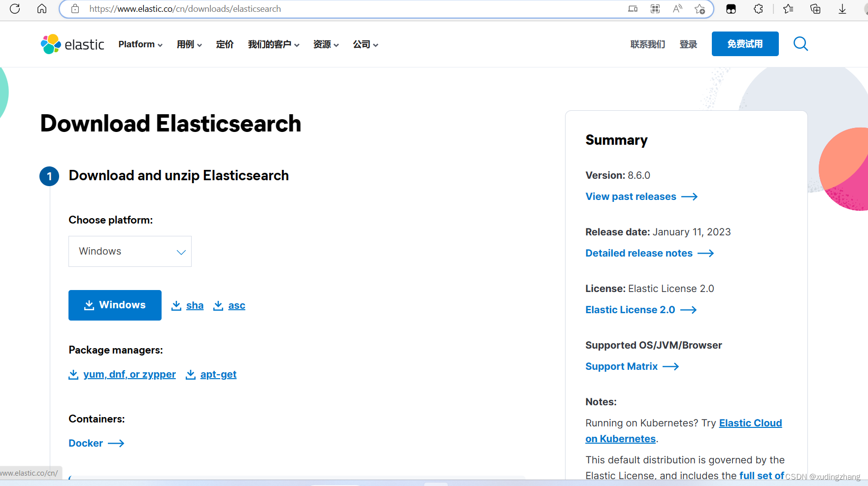The height and width of the screenshot is (486, 868).
Task: Click the 联系我们 contact link
Action: 648,44
